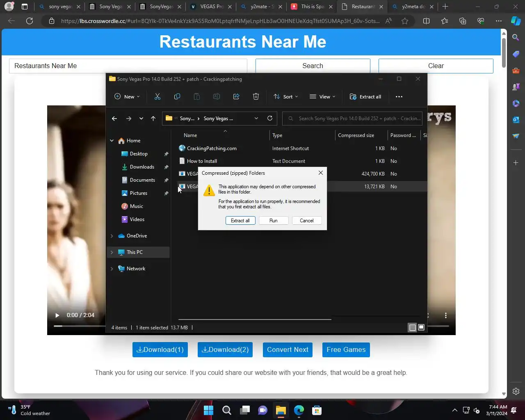
Task: Click the Share icon in Explorer toolbar
Action: click(x=236, y=96)
